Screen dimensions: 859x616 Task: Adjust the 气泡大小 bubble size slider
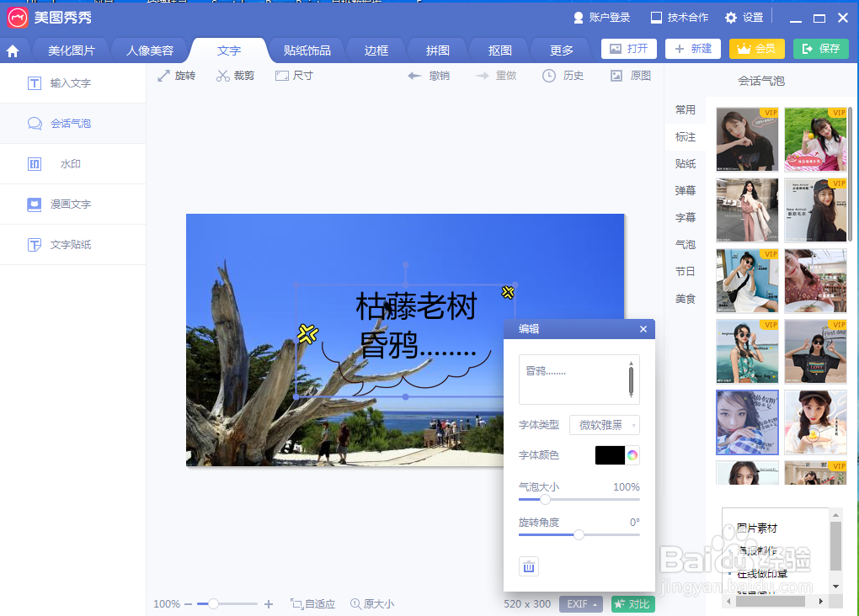[x=544, y=499]
